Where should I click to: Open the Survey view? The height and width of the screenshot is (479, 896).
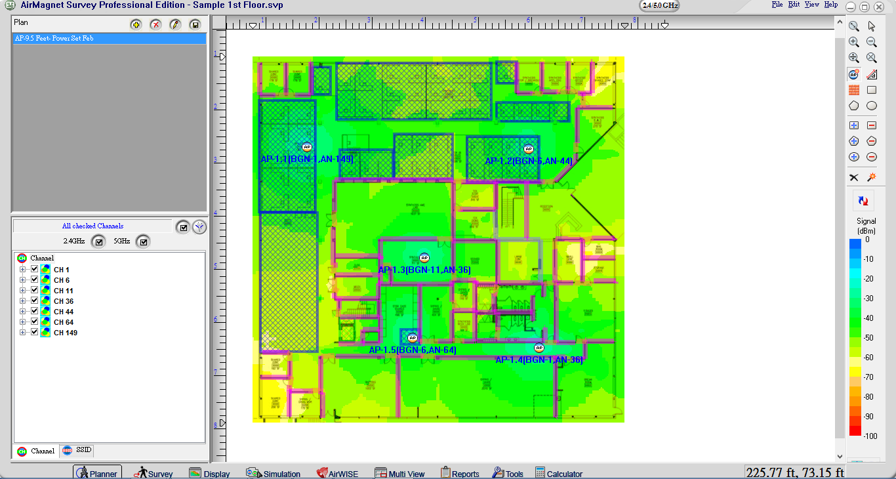pos(154,473)
